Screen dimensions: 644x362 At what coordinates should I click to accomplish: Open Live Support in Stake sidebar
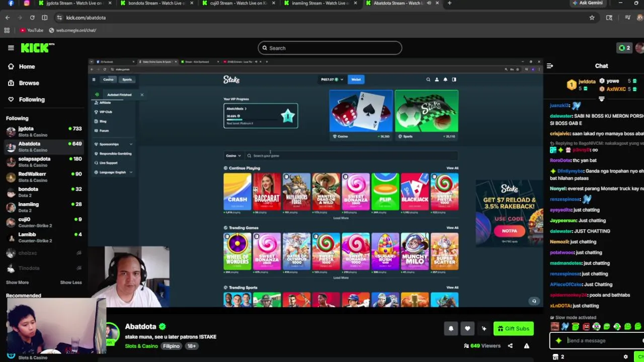(106, 163)
